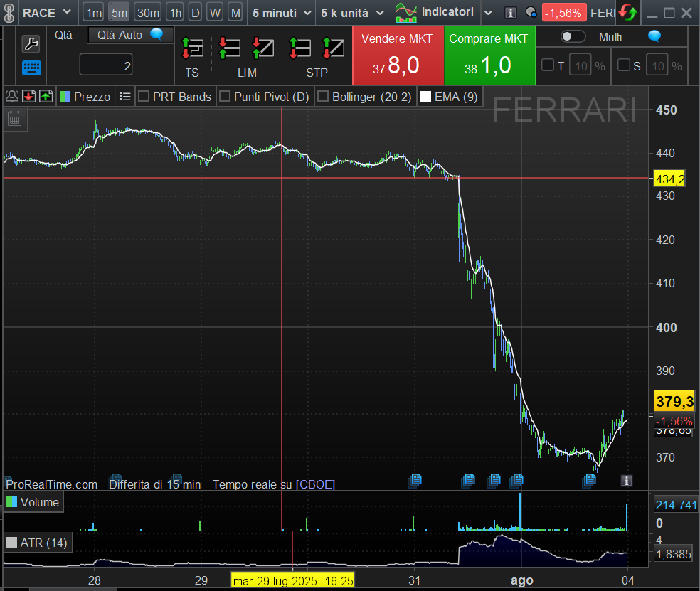Enable Bollinger (20 2) indicator checkbox
Viewport: 700px width, 591px height.
coord(323,97)
